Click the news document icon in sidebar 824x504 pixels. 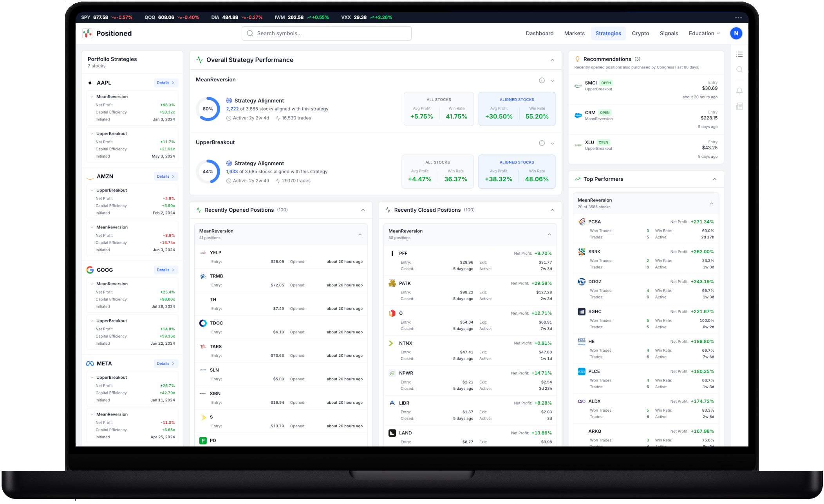click(739, 106)
